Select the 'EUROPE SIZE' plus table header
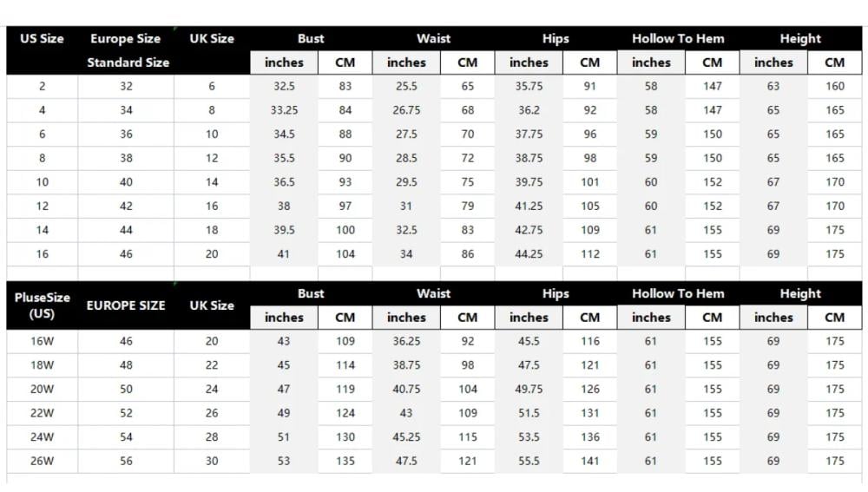The image size is (868, 492). pos(126,305)
